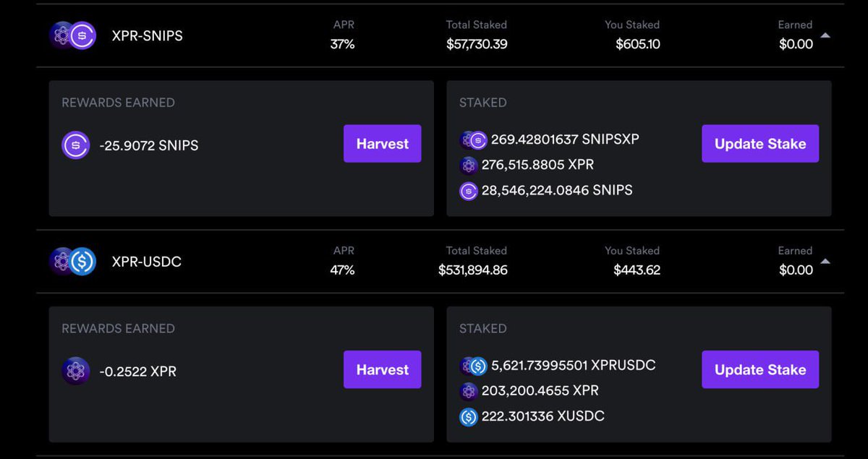This screenshot has height=459, width=868.
Task: Click the XPR icon beside 203,200.4655
Action: [469, 391]
